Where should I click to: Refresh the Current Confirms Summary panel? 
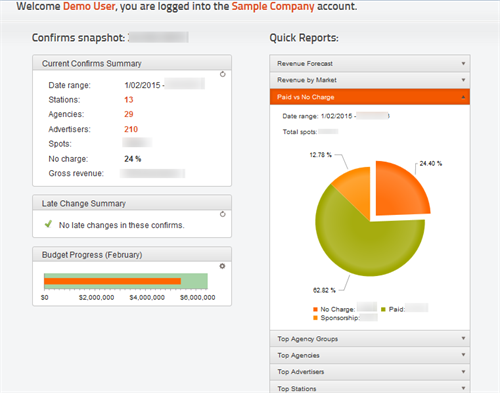pos(223,74)
